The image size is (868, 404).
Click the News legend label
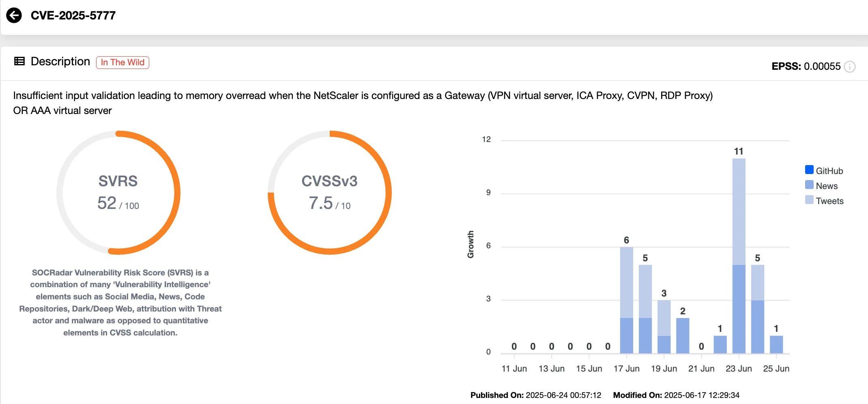tap(827, 186)
